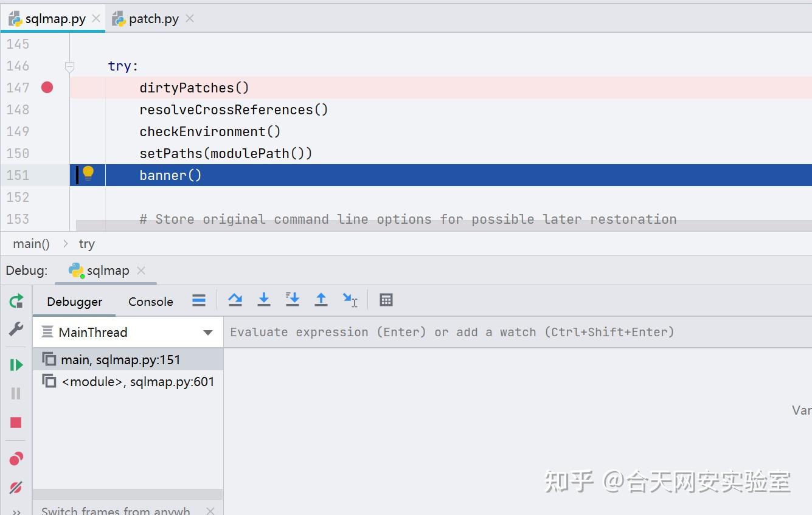This screenshot has height=515, width=812.
Task: Stop the debug session
Action: pyautogui.click(x=16, y=422)
